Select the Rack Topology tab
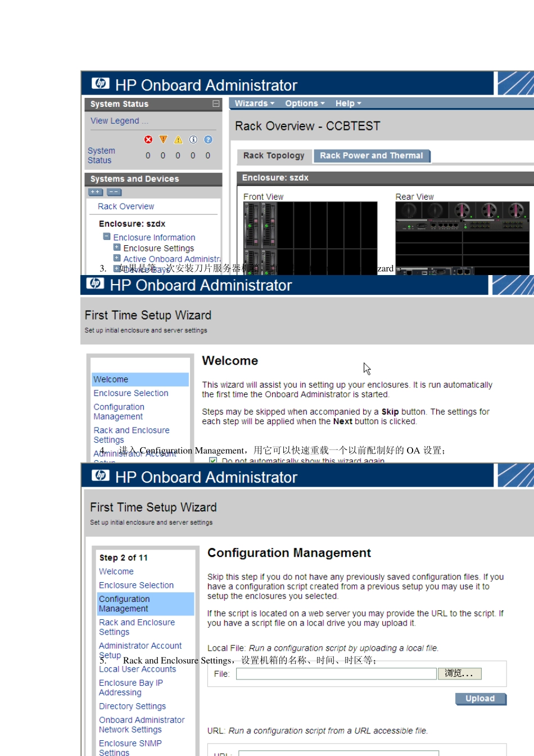Viewport: 534px width, 756px height. pyautogui.click(x=274, y=156)
